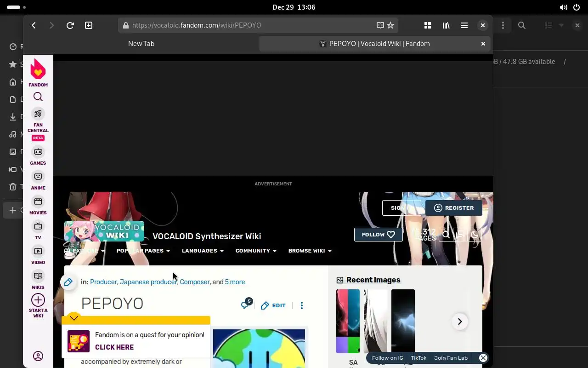The height and width of the screenshot is (368, 588).
Task: Bookmark this page with star icon
Action: [x=390, y=25]
